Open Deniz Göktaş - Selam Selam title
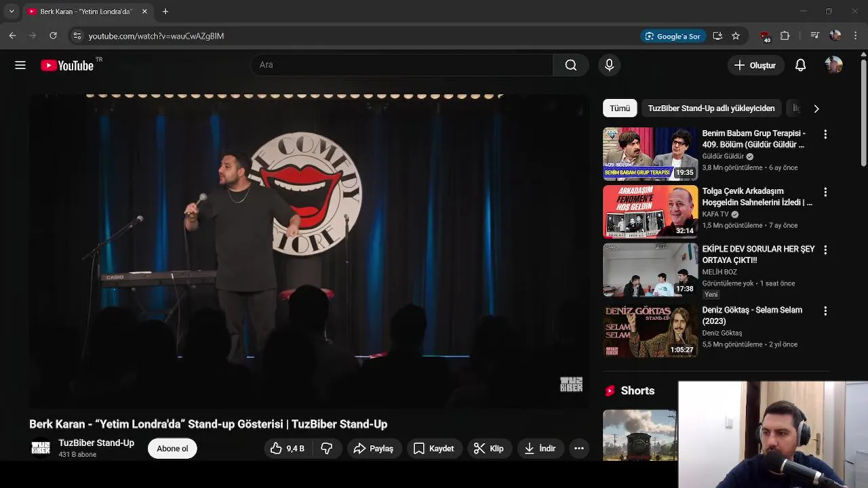This screenshot has height=488, width=868. pos(752,315)
